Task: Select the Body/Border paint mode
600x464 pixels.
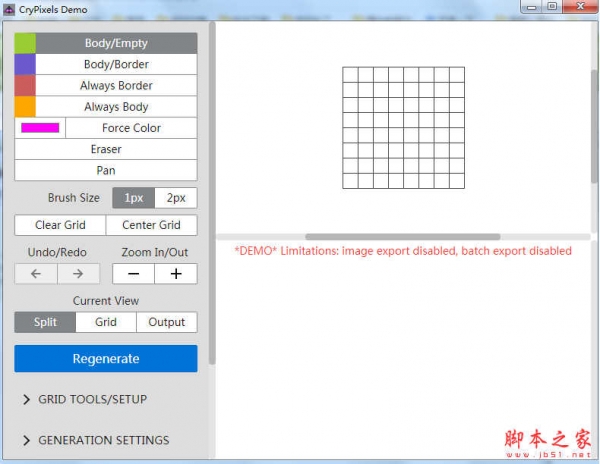Action: pyautogui.click(x=116, y=64)
